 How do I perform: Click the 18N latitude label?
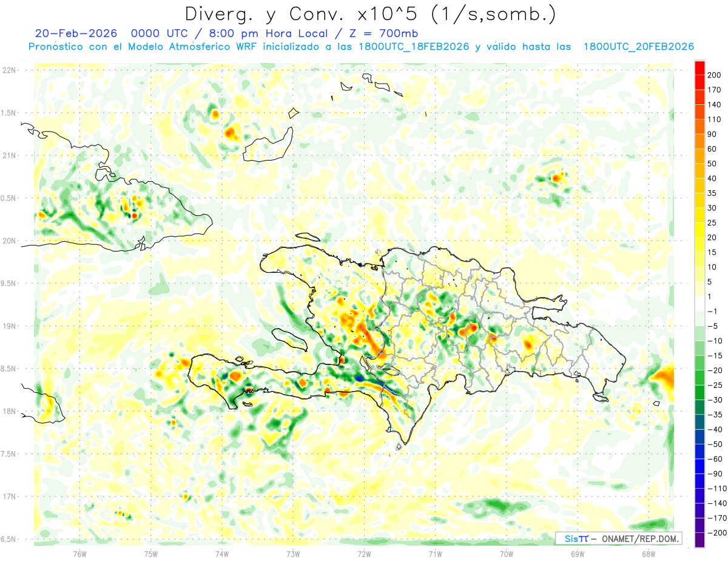pyautogui.click(x=10, y=411)
